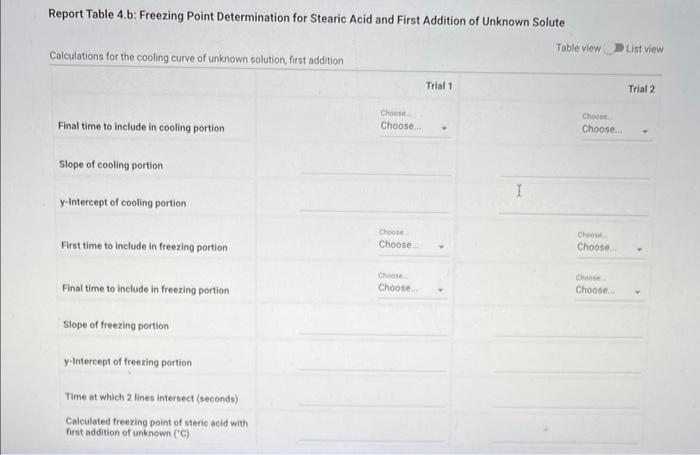Choose Trial 2 final freezing time dropdown
700x455 pixels.
pyautogui.click(x=610, y=290)
